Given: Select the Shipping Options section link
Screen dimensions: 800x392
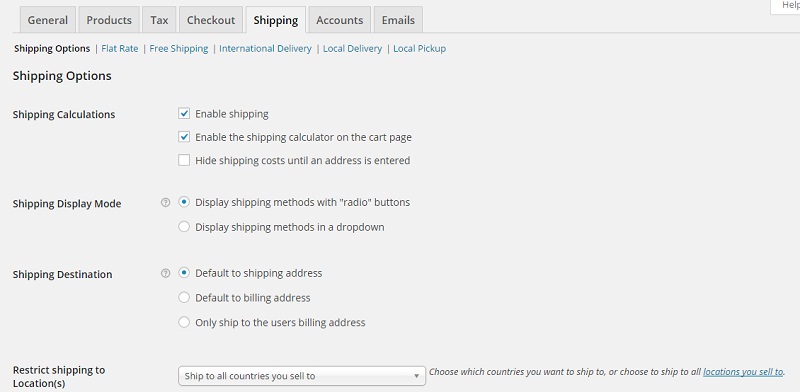Looking at the screenshot, I should pos(52,48).
